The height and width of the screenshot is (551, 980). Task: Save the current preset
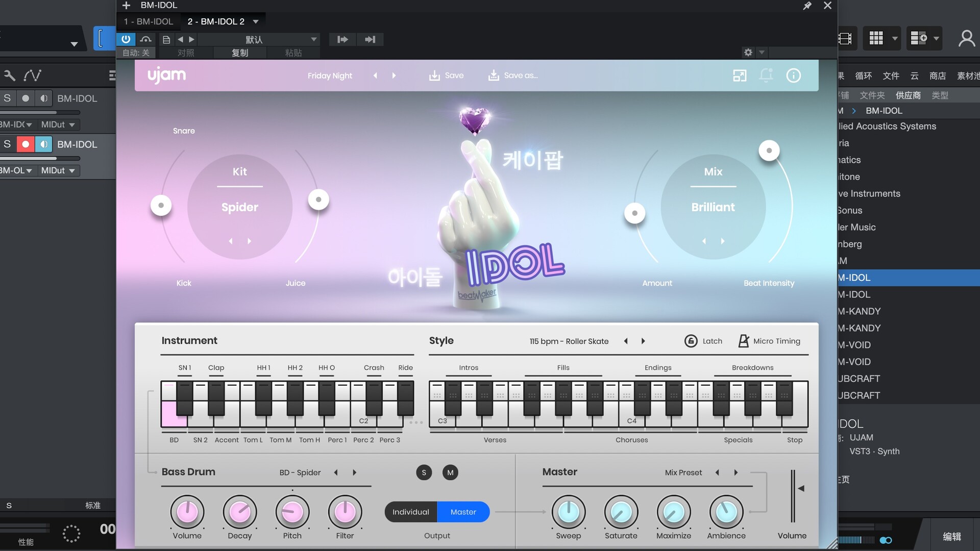click(x=446, y=76)
